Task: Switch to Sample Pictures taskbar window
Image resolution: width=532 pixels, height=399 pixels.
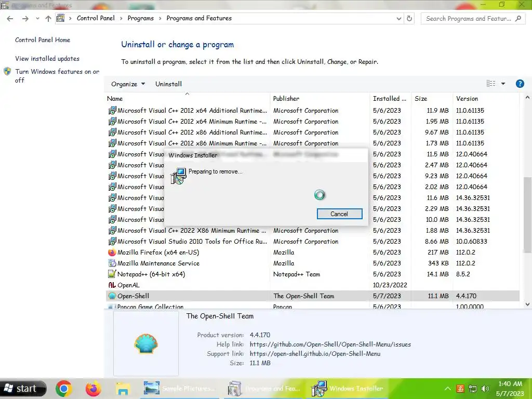Action: pyautogui.click(x=179, y=389)
